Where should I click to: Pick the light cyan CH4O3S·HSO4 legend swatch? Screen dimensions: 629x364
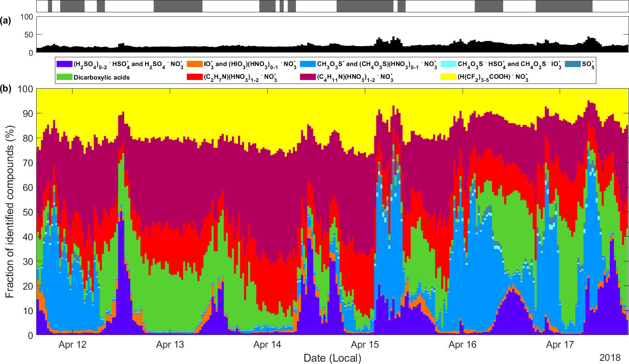coord(448,64)
